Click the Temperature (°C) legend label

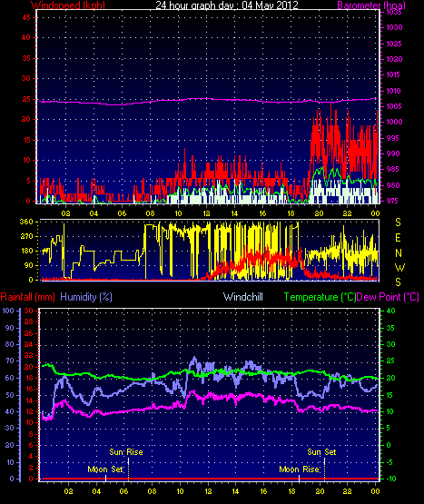[x=320, y=297]
